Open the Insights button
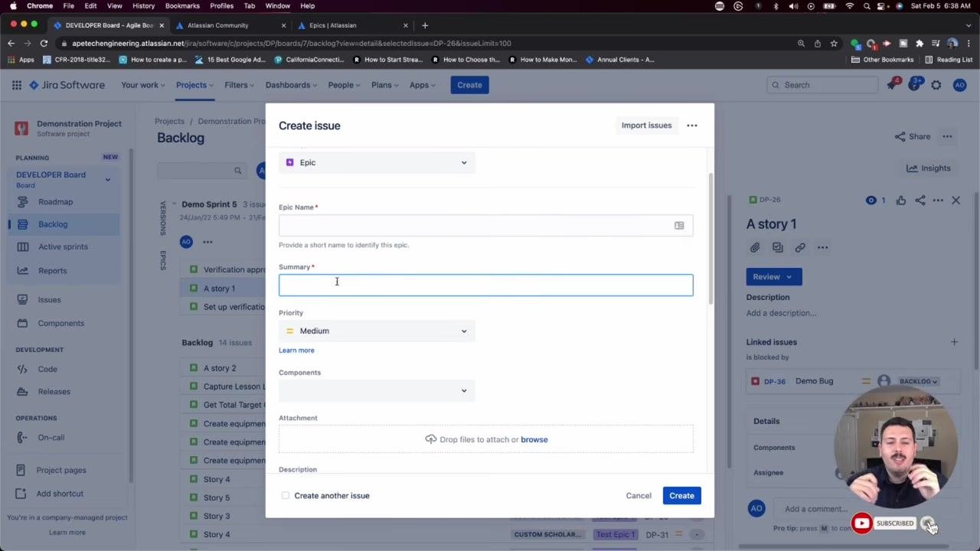Viewport: 980px width, 551px height. tap(928, 168)
